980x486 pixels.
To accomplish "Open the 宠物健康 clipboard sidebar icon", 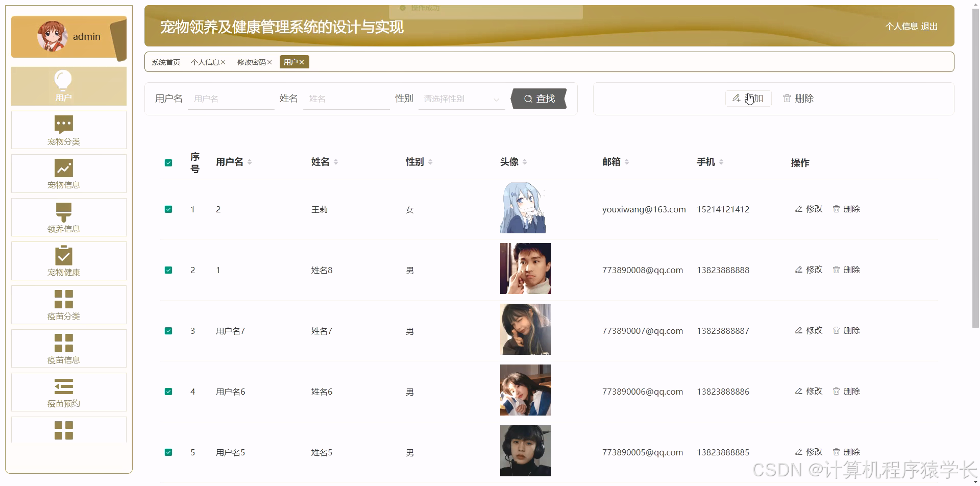I will 64,255.
